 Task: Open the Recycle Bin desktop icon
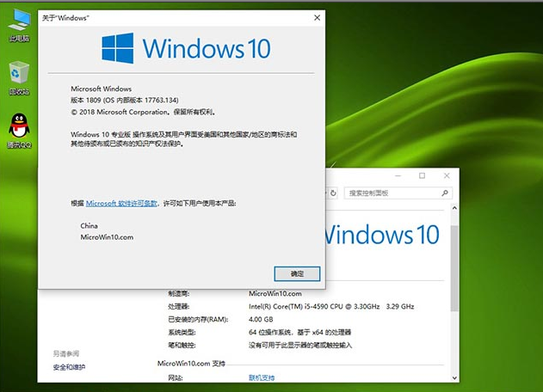pos(20,78)
